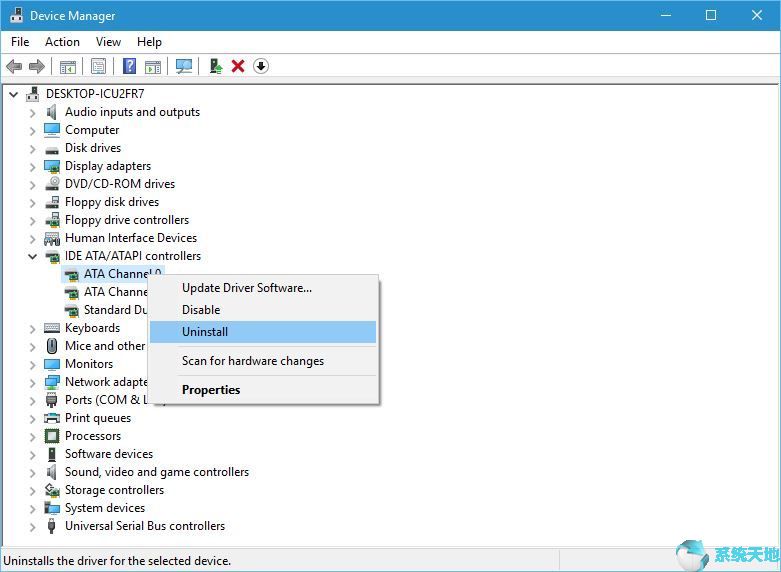The image size is (781, 572).
Task: Expand Sound, video and game controllers node
Action: (32, 472)
